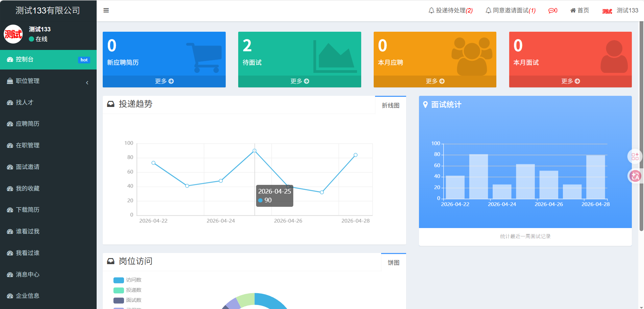Open the 测试133 user dropdown in header
The width and height of the screenshot is (644, 309).
[620, 10]
